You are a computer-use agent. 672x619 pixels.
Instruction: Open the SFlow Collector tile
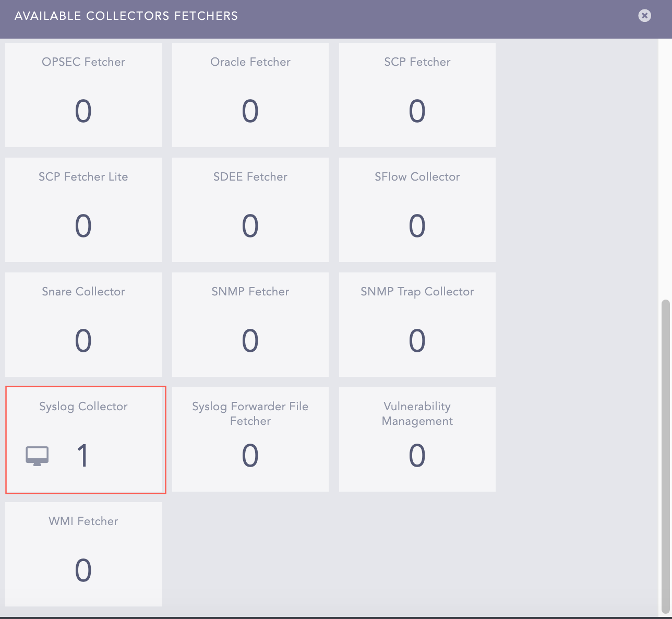(417, 210)
